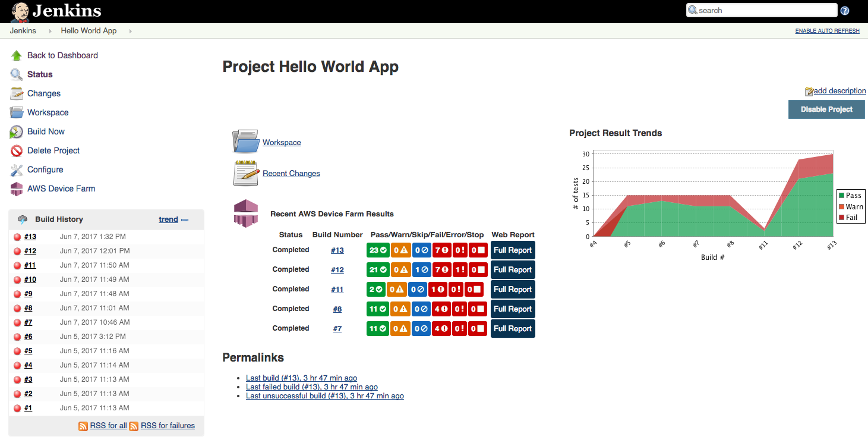868x446 pixels.
Task: Open the Hello World App breadcrumb dropdown arrow
Action: tap(130, 31)
